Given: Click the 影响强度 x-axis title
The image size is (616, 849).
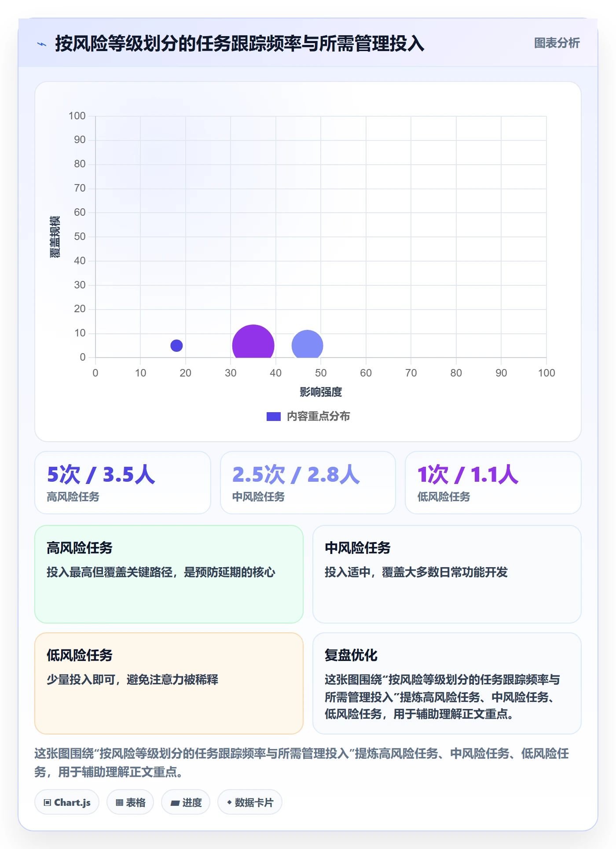Looking at the screenshot, I should pyautogui.click(x=321, y=392).
